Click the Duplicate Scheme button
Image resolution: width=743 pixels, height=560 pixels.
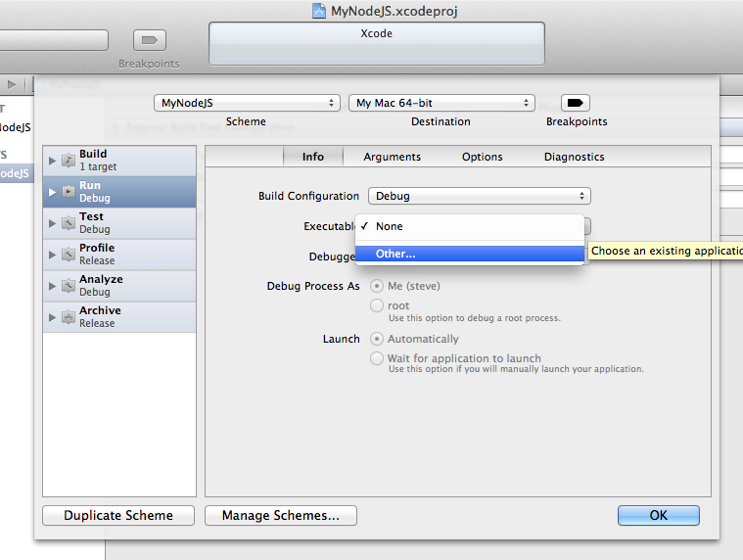(118, 515)
